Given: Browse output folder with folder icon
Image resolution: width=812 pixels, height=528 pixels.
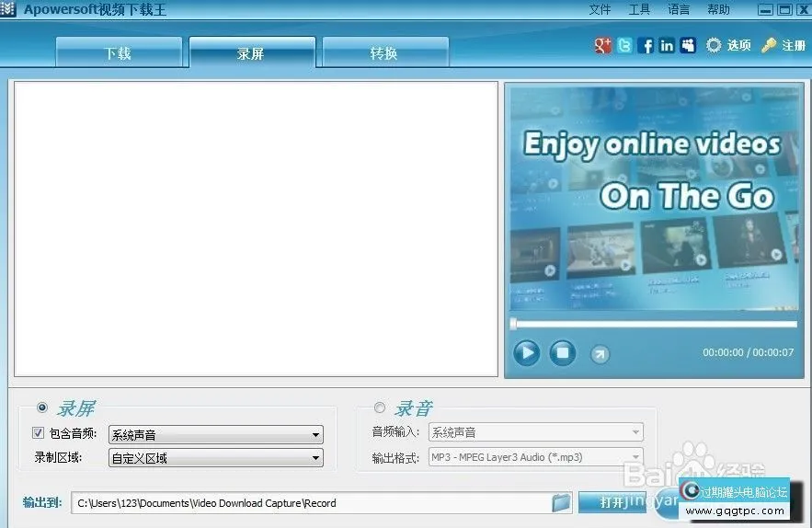Looking at the screenshot, I should coord(561,502).
